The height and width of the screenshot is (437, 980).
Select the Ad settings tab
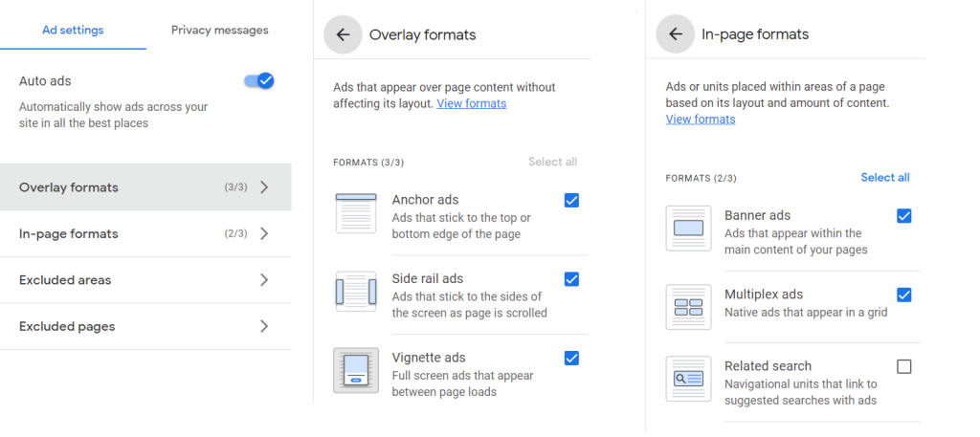73,30
